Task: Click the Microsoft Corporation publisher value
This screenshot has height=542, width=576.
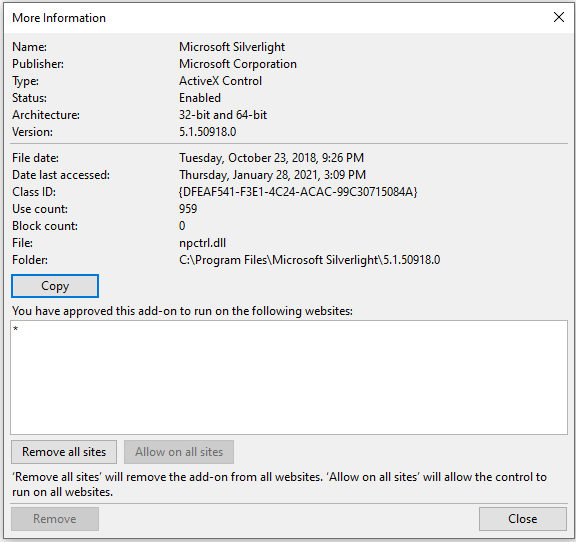Action: click(238, 64)
